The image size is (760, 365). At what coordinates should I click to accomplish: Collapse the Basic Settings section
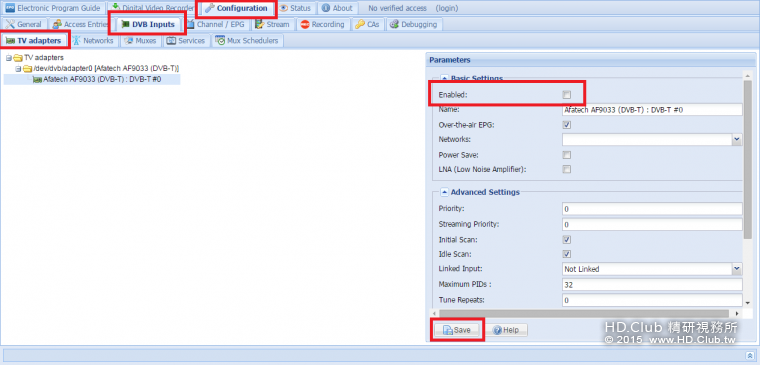444,78
